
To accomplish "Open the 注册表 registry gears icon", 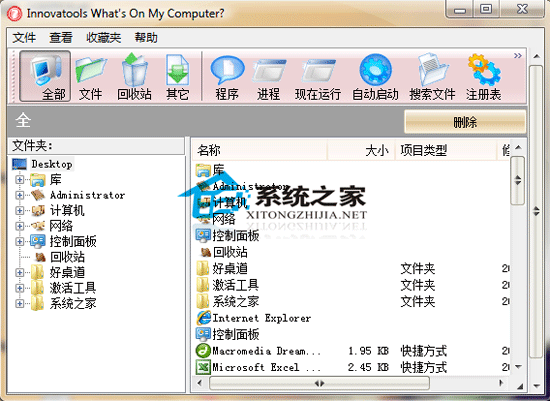I will click(483, 76).
